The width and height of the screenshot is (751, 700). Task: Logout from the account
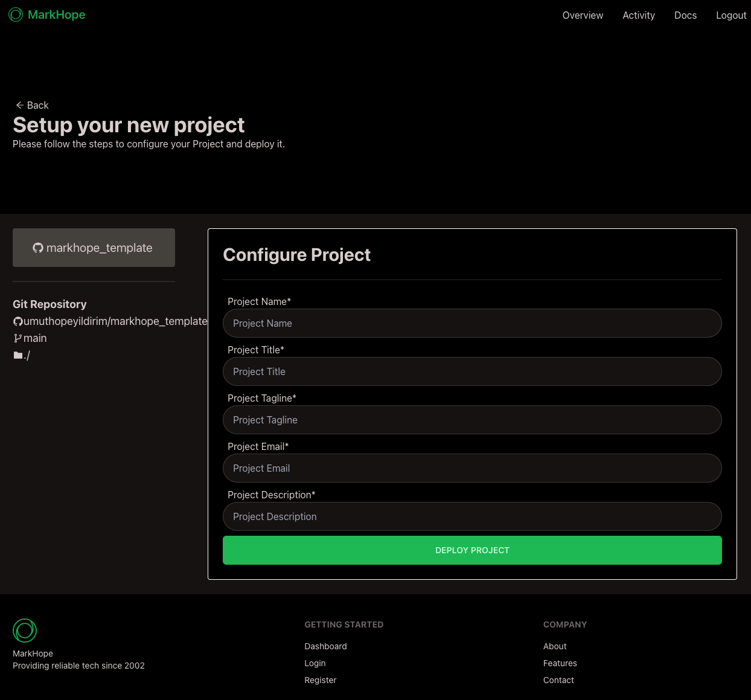pos(731,15)
